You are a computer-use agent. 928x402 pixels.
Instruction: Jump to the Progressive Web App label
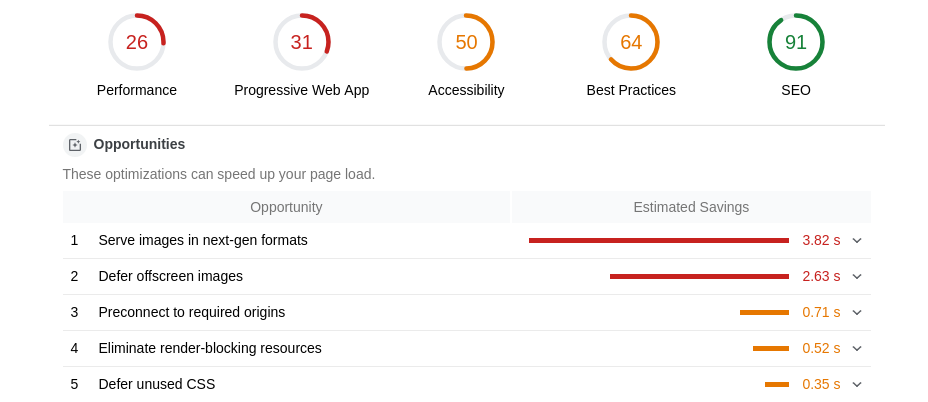[302, 90]
